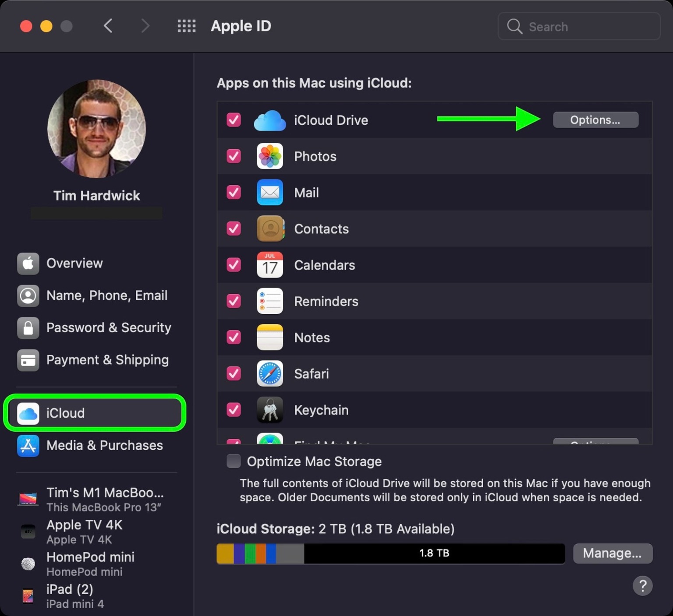The height and width of the screenshot is (616, 673).
Task: Disable Calendars iCloud syncing checkbox
Action: coord(234,265)
